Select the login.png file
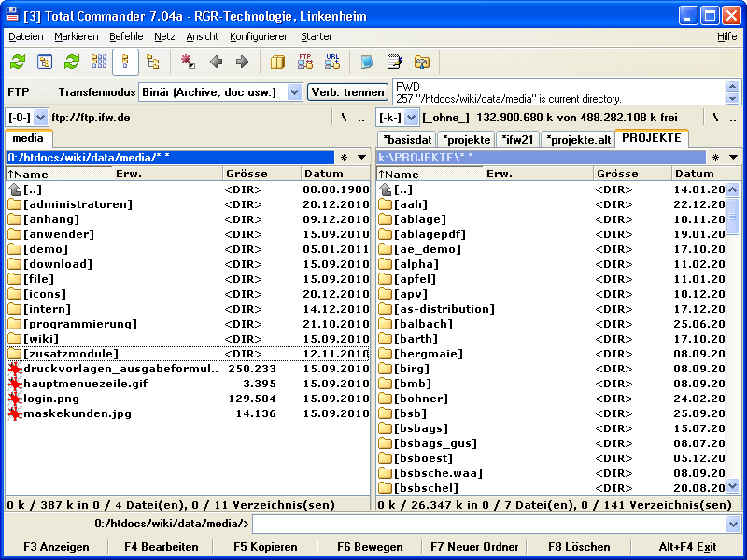 [52, 399]
